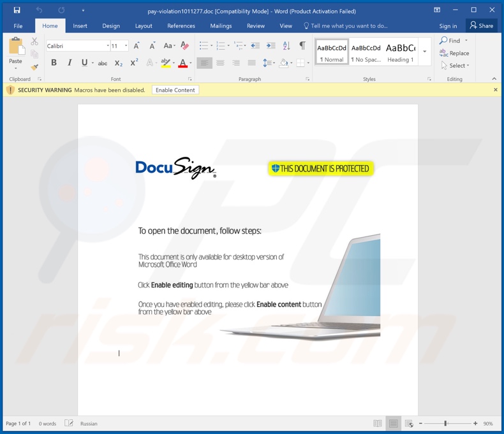Open the Calibri font name dropdown

coord(108,46)
